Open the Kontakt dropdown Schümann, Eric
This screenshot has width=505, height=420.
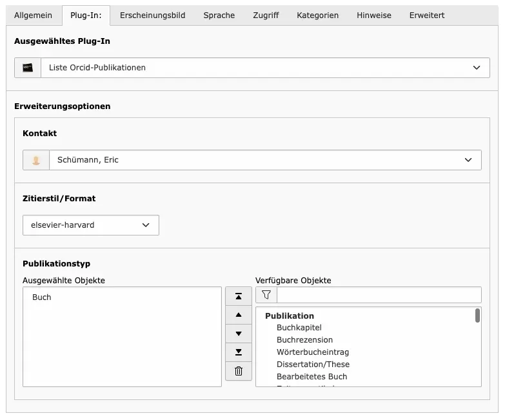pyautogui.click(x=264, y=160)
